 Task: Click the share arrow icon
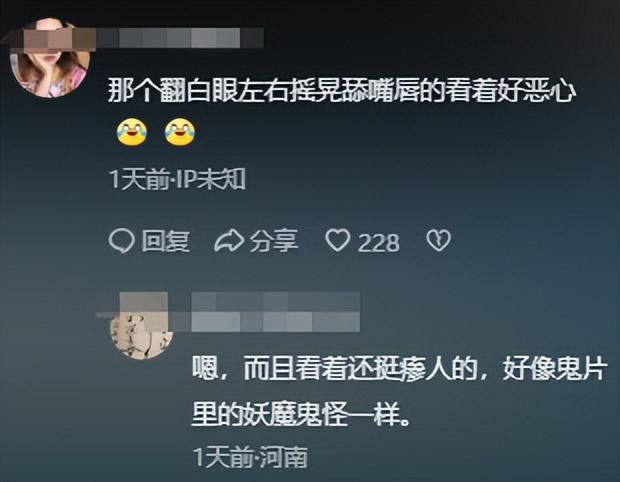[229, 241]
